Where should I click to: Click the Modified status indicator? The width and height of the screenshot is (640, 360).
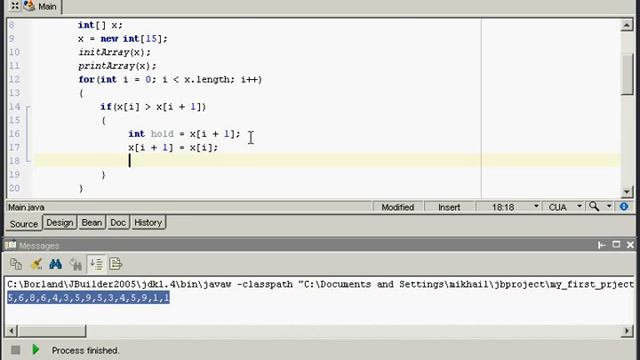[398, 207]
